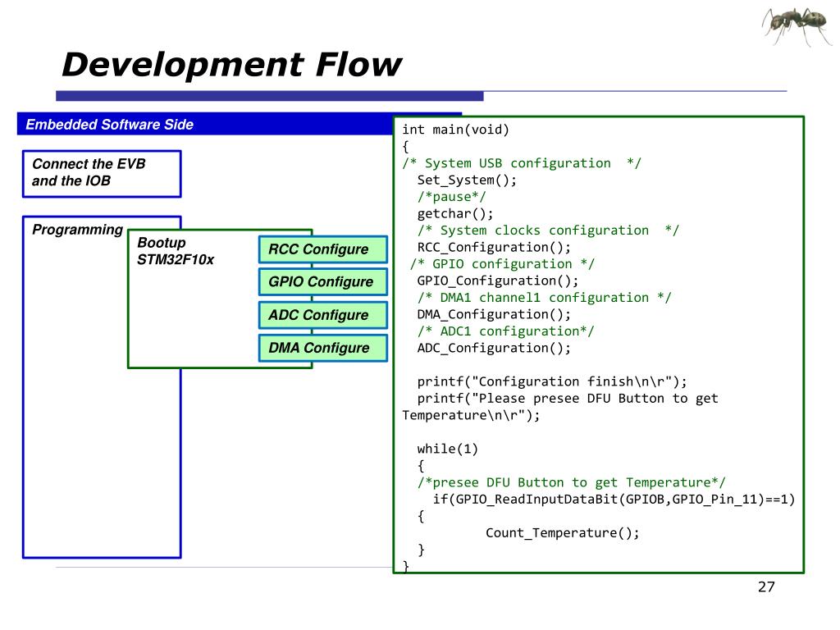Click the '/* GPIO configuration */' comment
The height and width of the screenshot is (630, 840).
click(503, 264)
